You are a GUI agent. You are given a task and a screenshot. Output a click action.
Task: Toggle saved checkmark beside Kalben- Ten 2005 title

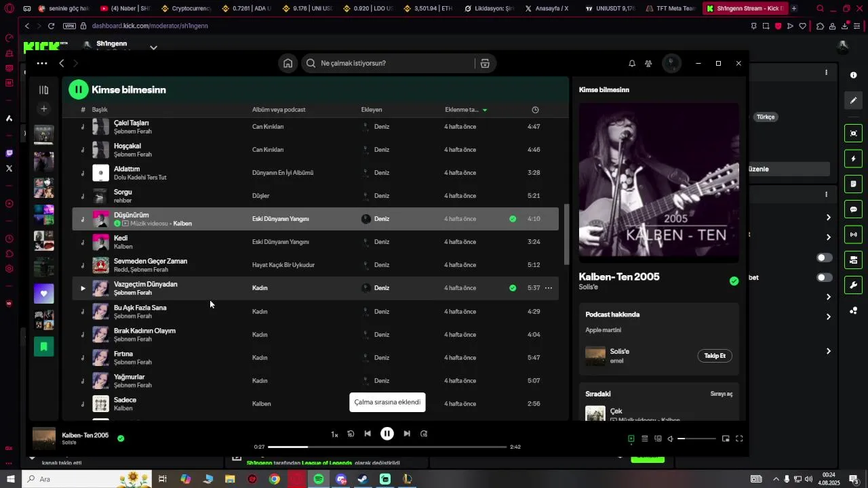click(734, 281)
